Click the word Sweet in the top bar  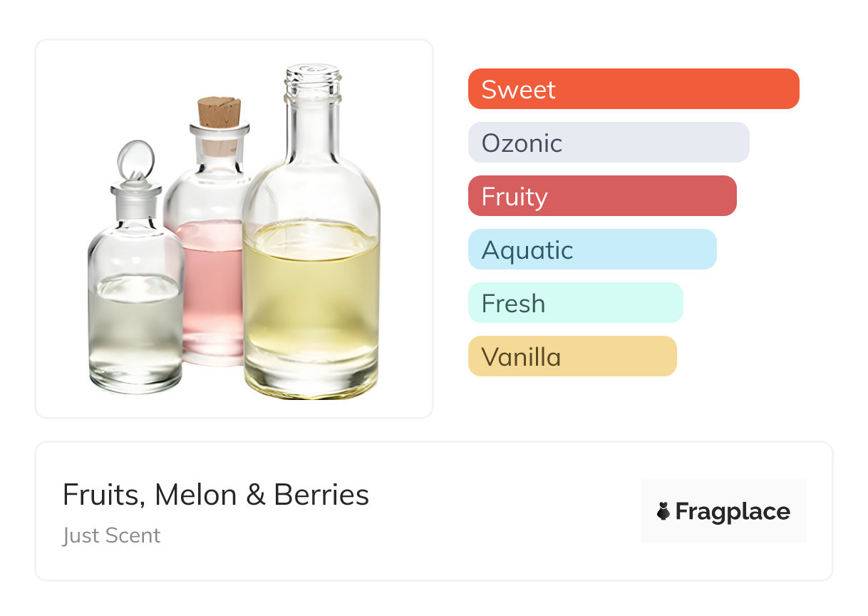coord(518,90)
